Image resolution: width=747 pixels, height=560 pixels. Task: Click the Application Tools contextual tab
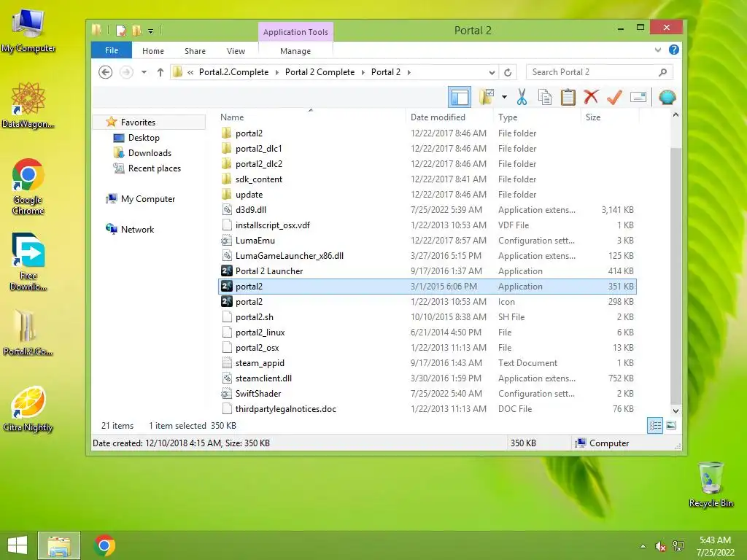click(295, 32)
